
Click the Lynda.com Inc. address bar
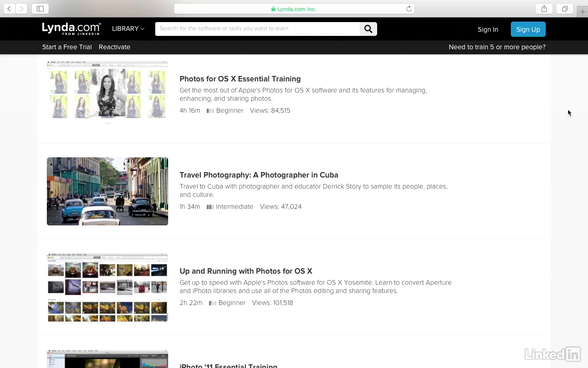tap(294, 9)
